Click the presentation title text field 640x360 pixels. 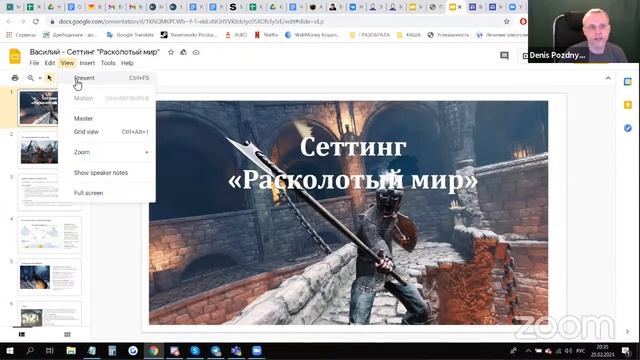pyautogui.click(x=94, y=52)
